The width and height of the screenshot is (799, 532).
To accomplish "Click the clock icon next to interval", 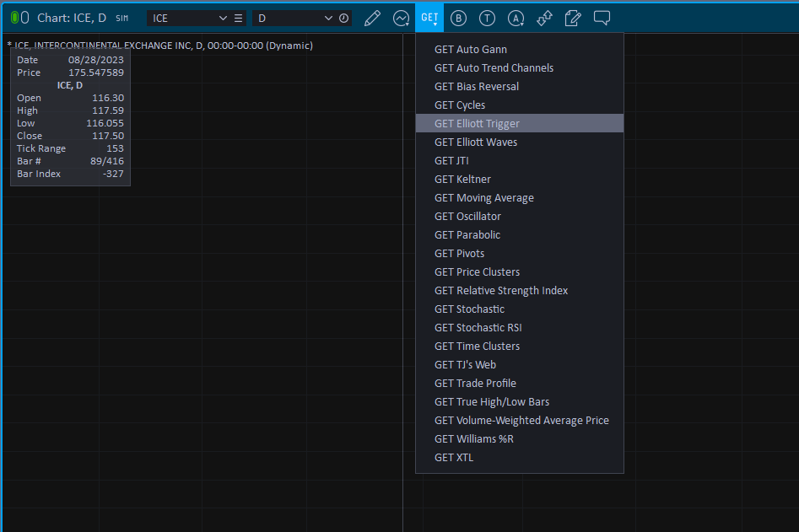I will (x=344, y=19).
